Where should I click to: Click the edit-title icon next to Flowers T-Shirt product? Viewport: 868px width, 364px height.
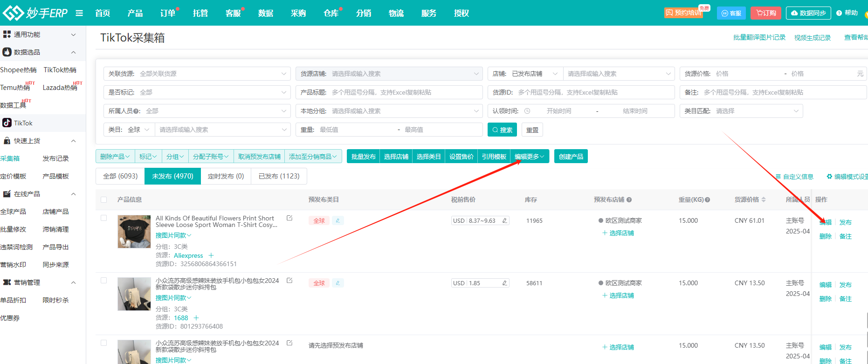click(x=289, y=218)
